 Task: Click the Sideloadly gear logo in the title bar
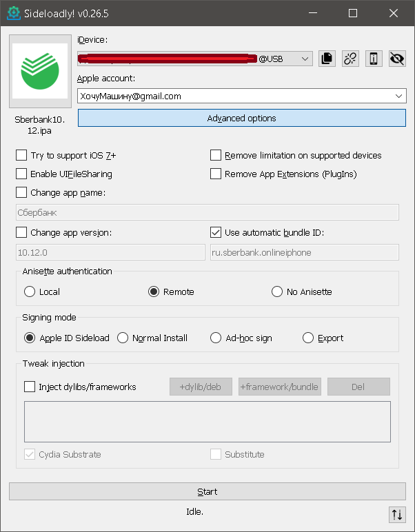coord(14,13)
